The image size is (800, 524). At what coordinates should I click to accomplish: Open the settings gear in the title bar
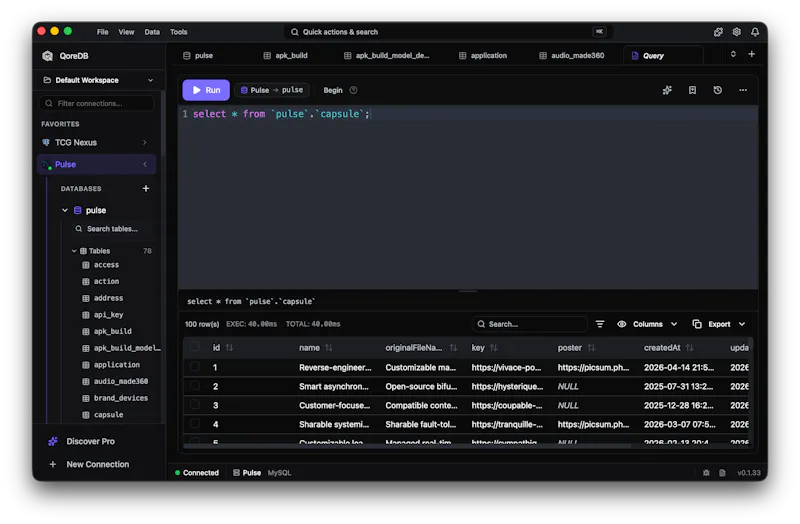737,32
